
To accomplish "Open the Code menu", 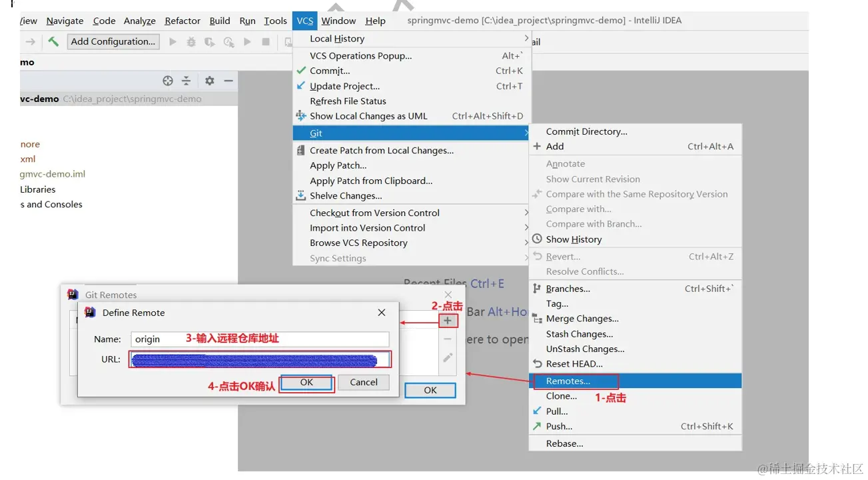I will pyautogui.click(x=104, y=21).
